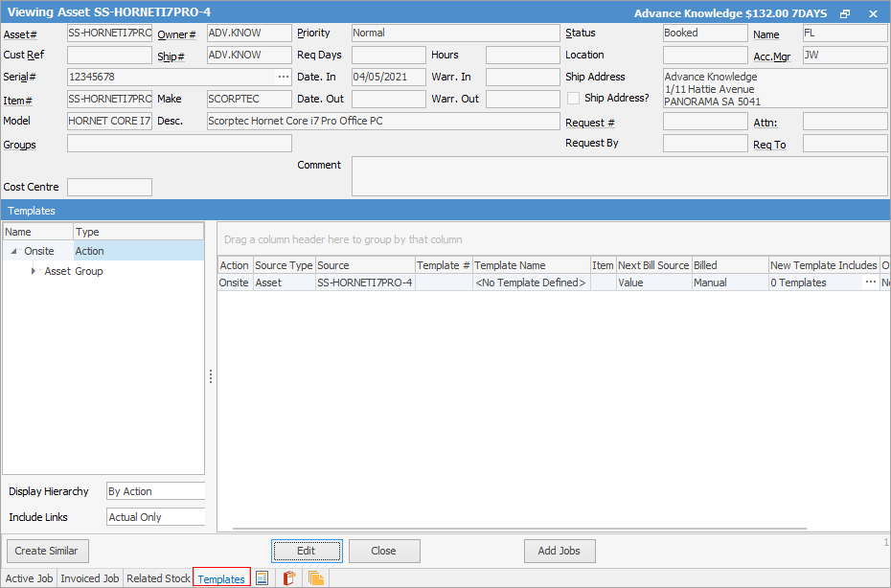Click the vertical grip dots between panels
Viewport: 891px width, 588px height.
(x=209, y=375)
